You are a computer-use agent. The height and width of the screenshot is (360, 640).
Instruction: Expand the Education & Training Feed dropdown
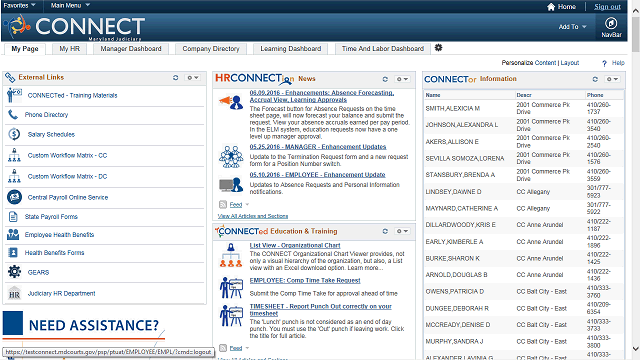[x=247, y=348]
